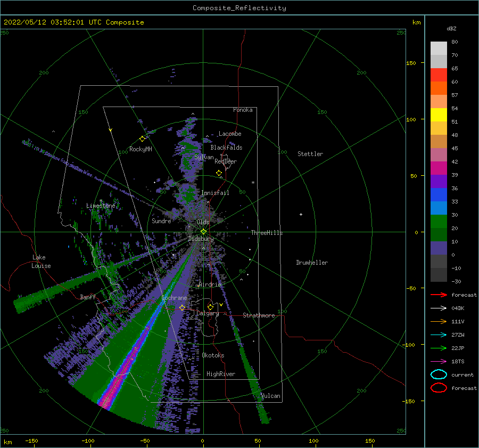Image resolution: width=479 pixels, height=448 pixels.
Task: Click the Banff label
Action: 88,297
